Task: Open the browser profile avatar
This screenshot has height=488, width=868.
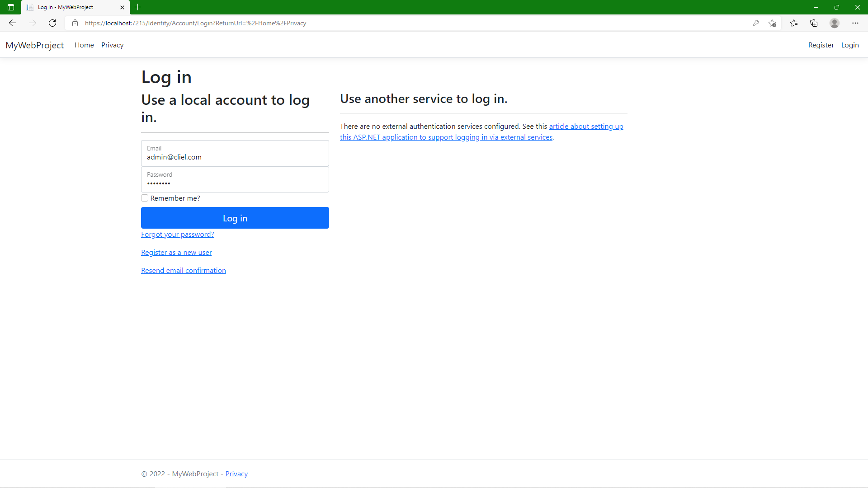Action: [835, 23]
